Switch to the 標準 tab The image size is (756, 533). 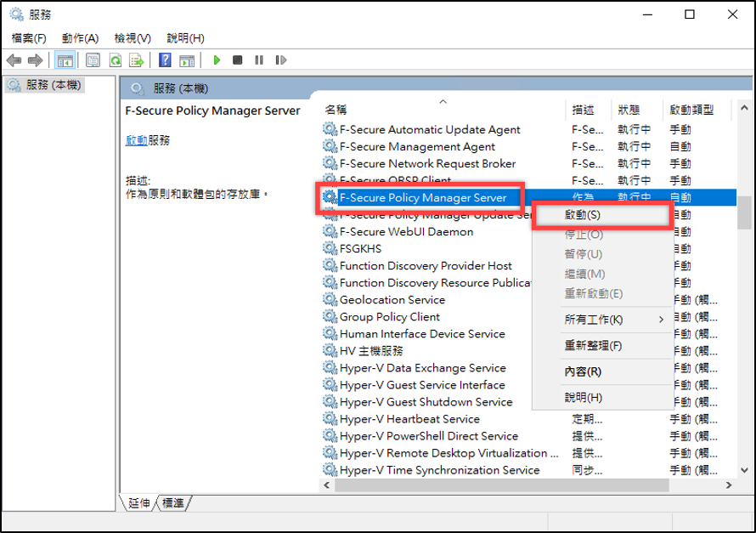[x=172, y=503]
